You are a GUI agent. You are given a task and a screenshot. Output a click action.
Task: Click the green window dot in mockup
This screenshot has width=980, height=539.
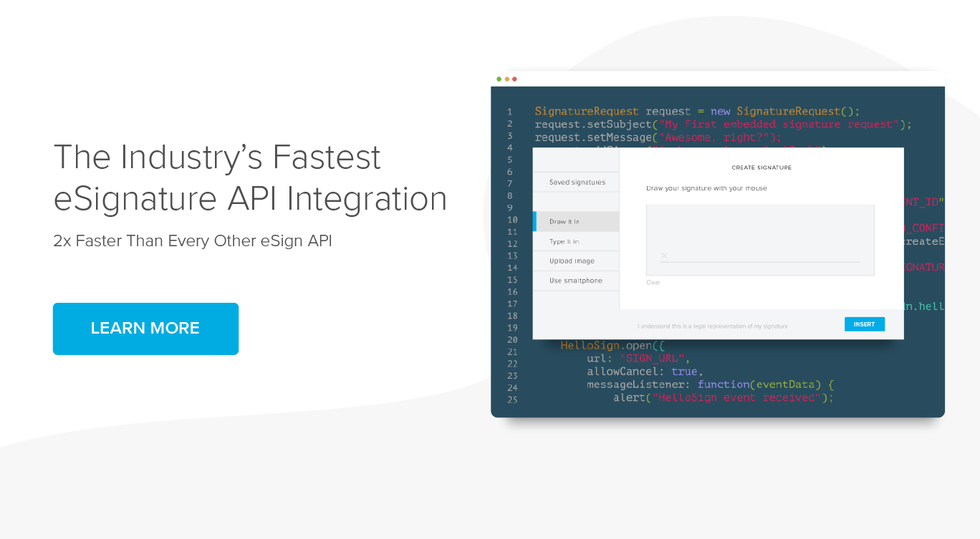[x=499, y=79]
